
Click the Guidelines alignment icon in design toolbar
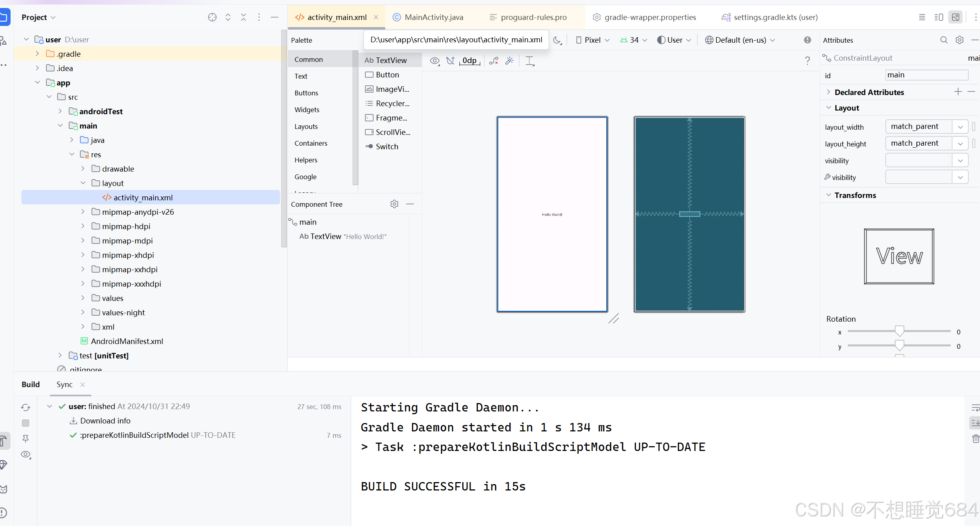530,61
